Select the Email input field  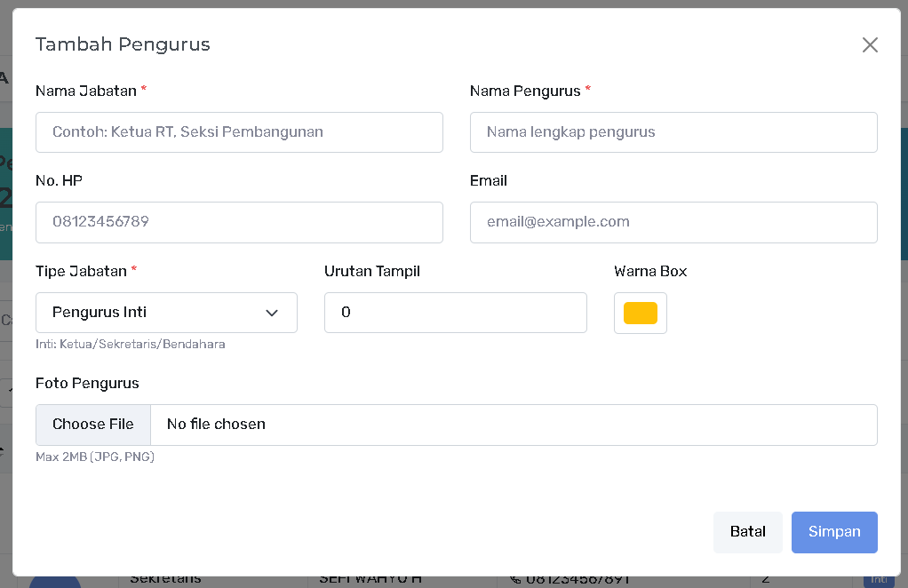(x=673, y=222)
